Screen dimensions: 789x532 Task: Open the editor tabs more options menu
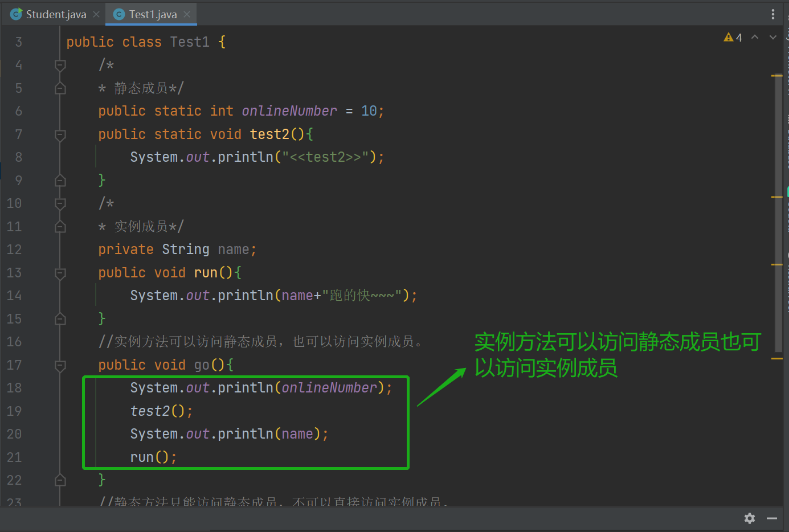tap(772, 14)
